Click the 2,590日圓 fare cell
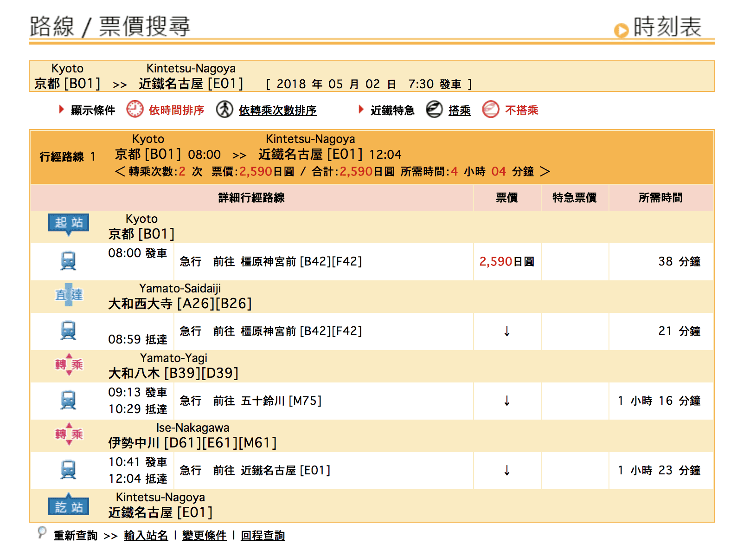 [x=506, y=262]
